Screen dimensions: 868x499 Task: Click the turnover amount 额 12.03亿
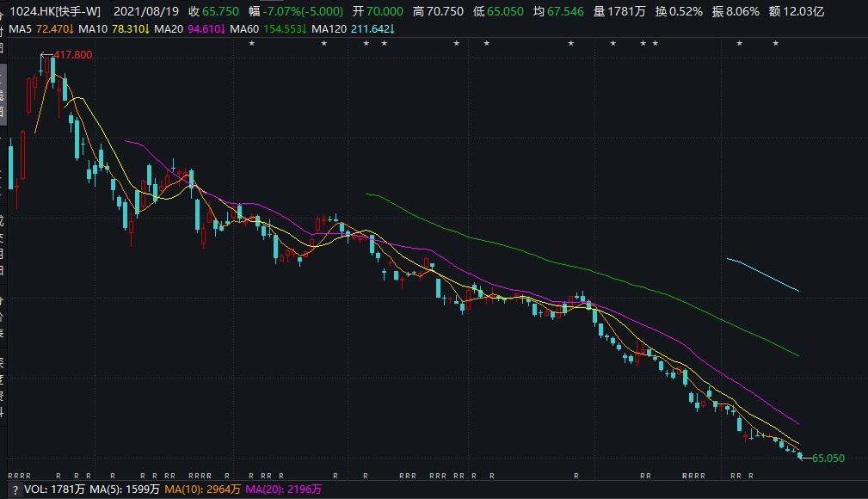coord(797,11)
